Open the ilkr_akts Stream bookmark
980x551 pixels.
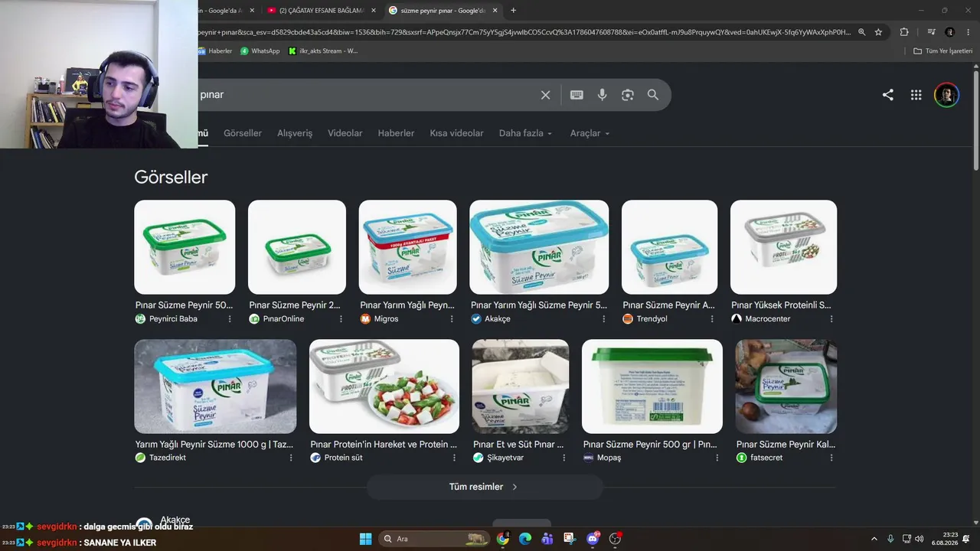point(323,51)
